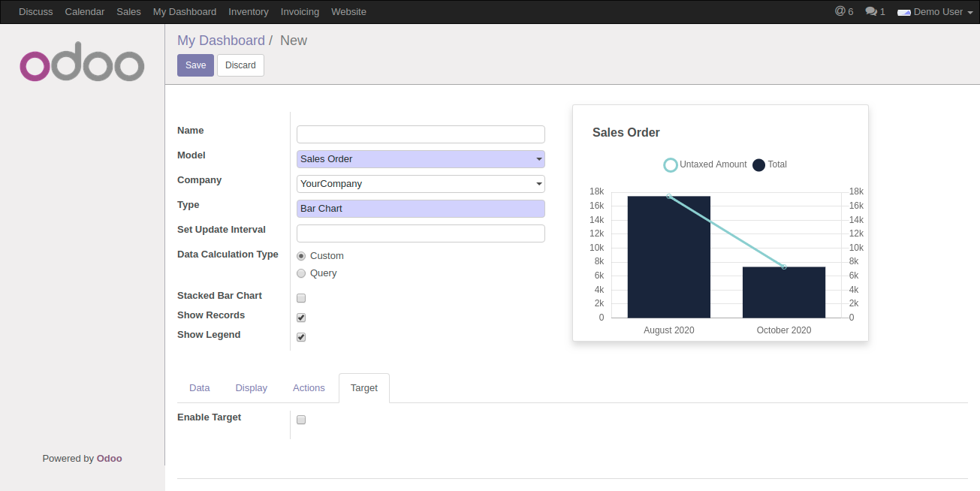Toggle the Stacked Bar Chart checkbox
The image size is (980, 491).
coord(301,298)
